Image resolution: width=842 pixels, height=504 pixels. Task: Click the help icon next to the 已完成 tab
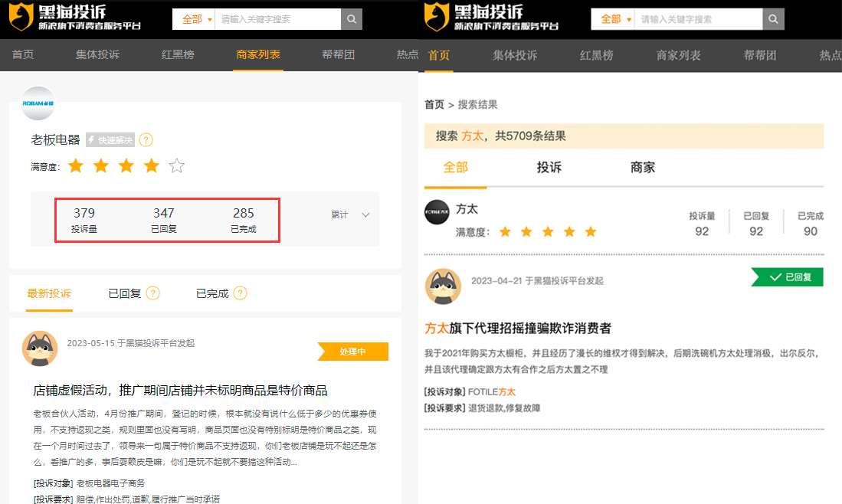[241, 293]
